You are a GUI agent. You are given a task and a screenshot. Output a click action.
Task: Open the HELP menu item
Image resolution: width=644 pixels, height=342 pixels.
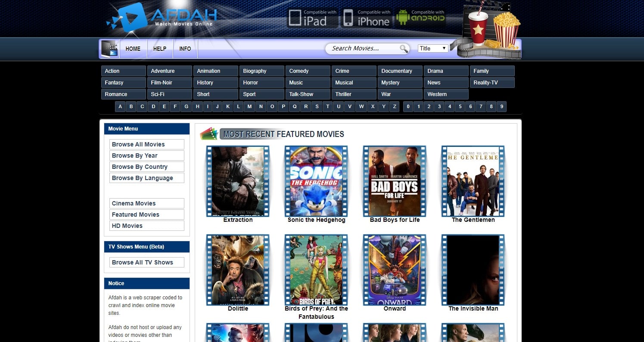click(160, 49)
